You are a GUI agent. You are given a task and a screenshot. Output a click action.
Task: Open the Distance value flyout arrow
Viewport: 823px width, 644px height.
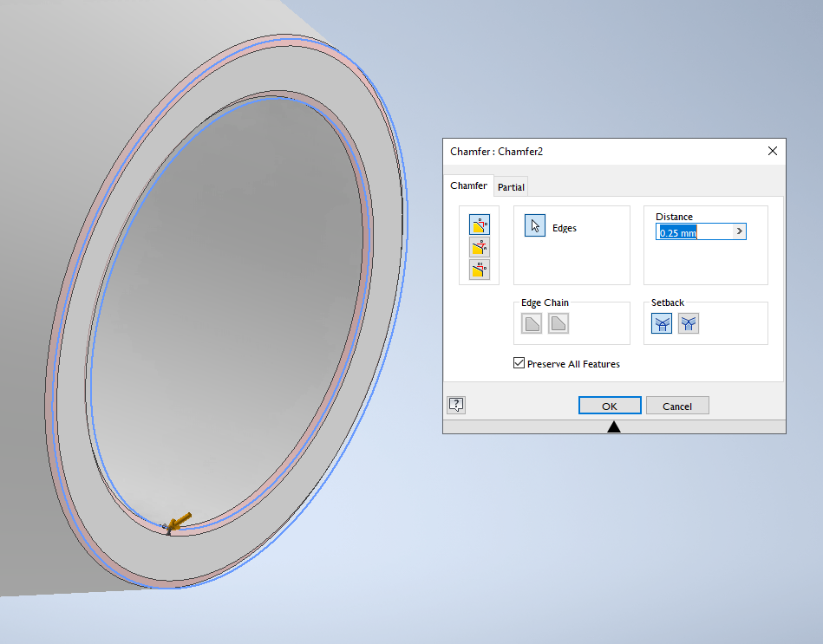coord(738,231)
